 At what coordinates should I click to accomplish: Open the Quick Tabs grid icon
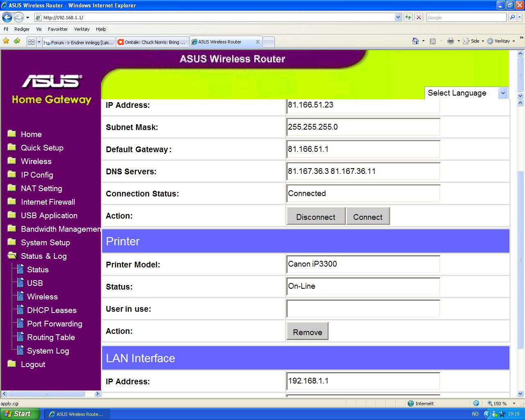[x=31, y=42]
